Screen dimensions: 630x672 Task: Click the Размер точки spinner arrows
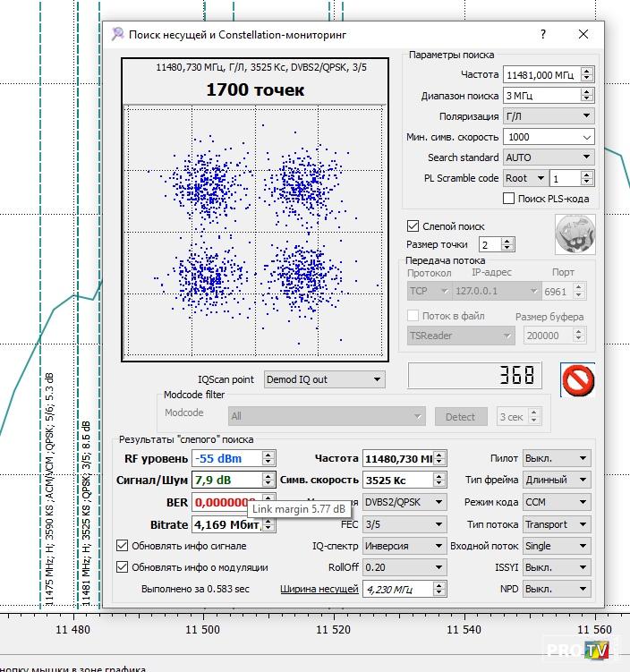pos(508,244)
